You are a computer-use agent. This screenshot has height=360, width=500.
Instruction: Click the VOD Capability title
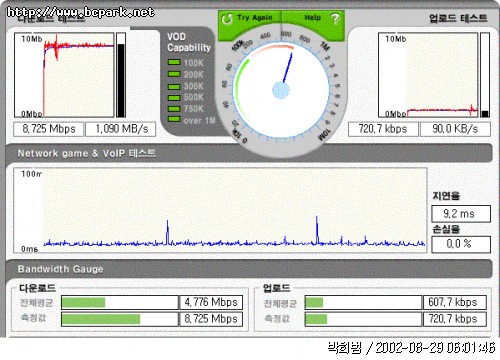pos(189,42)
